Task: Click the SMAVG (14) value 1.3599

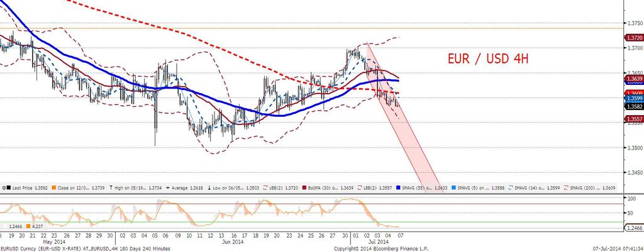Action: click(x=553, y=188)
